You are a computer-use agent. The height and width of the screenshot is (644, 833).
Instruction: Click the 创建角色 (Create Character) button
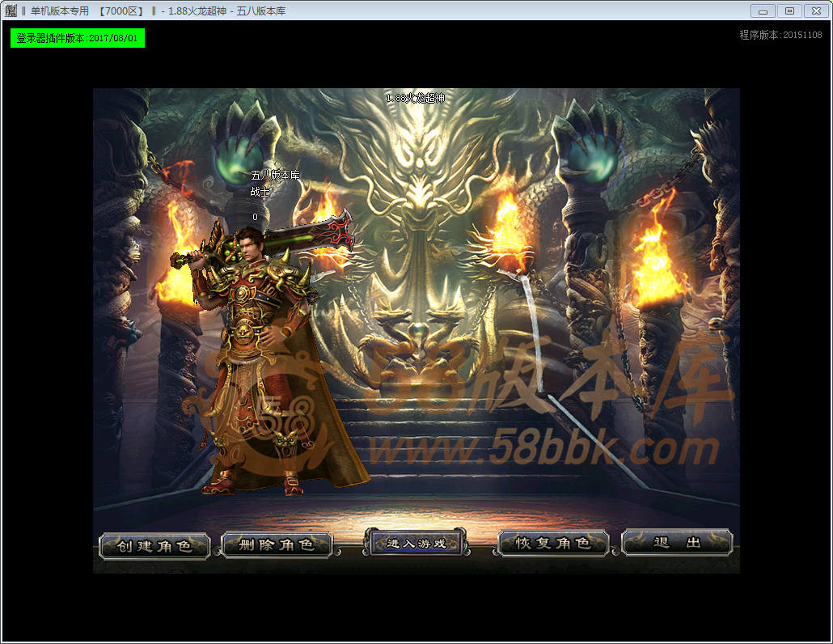tap(154, 545)
